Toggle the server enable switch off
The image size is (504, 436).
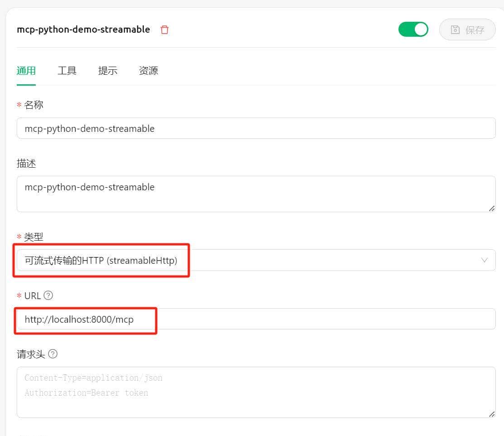[x=413, y=29]
